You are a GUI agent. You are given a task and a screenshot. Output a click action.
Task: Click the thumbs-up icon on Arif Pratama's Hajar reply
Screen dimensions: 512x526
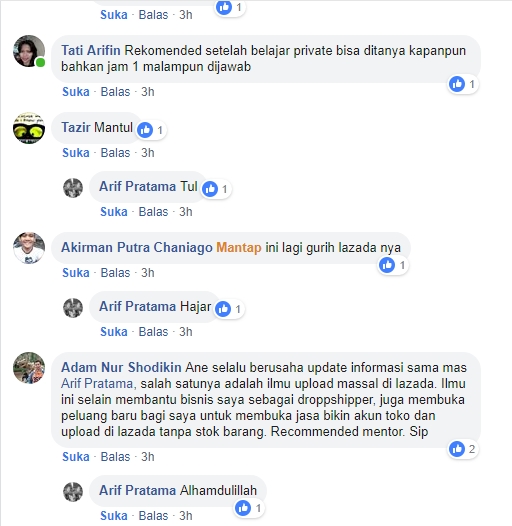pos(223,309)
